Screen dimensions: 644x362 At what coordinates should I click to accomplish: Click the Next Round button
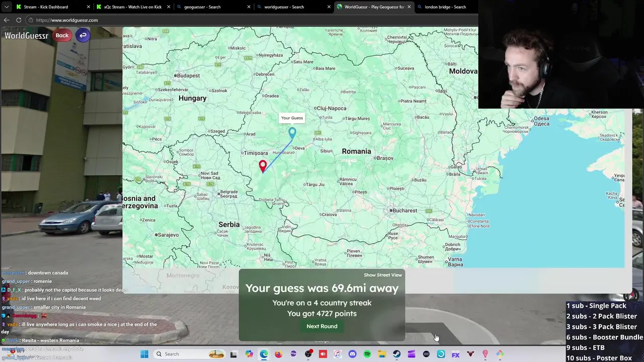(x=322, y=326)
